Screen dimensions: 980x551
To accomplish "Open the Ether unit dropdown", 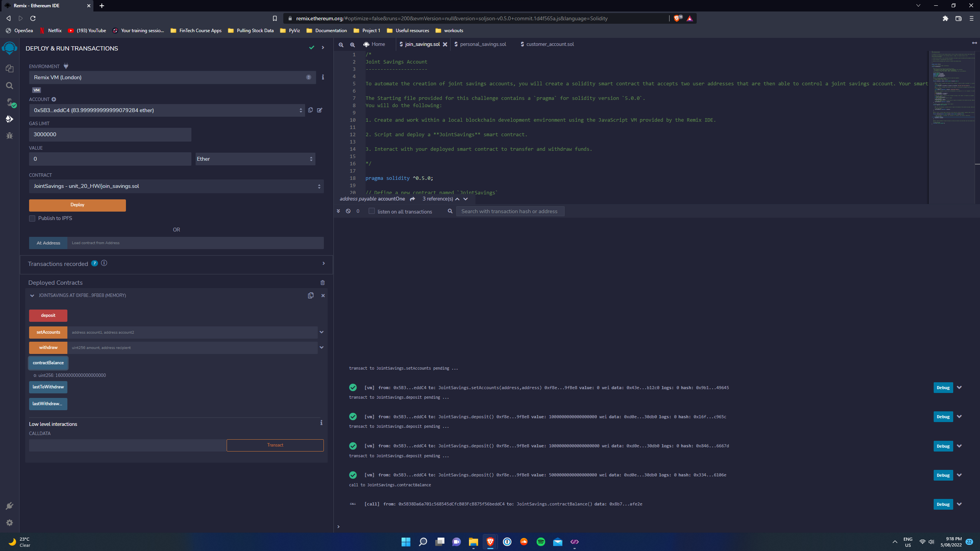I will coord(255,159).
